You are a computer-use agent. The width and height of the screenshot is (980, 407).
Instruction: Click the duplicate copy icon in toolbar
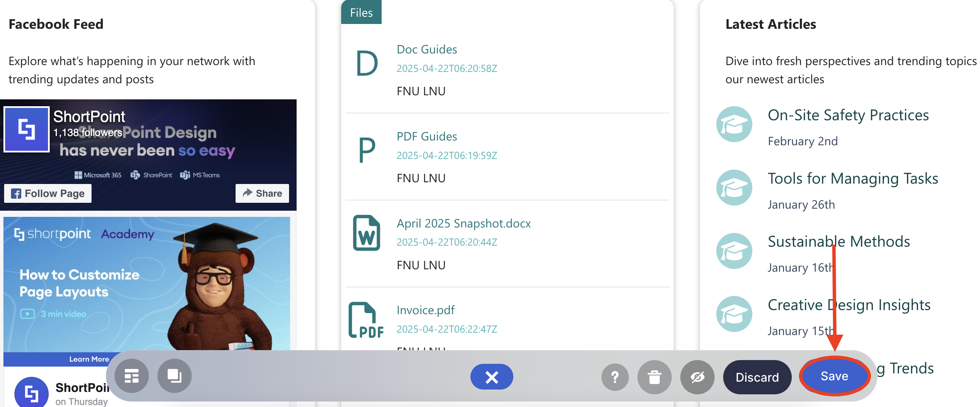[x=174, y=376]
